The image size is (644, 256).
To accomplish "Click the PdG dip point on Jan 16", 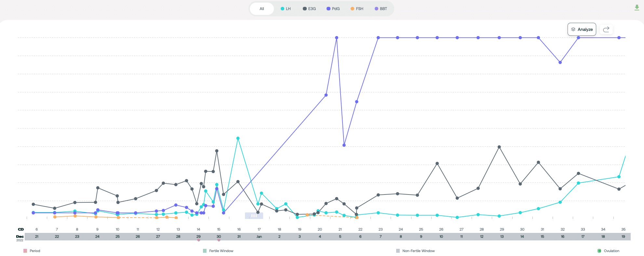I will (x=560, y=62).
